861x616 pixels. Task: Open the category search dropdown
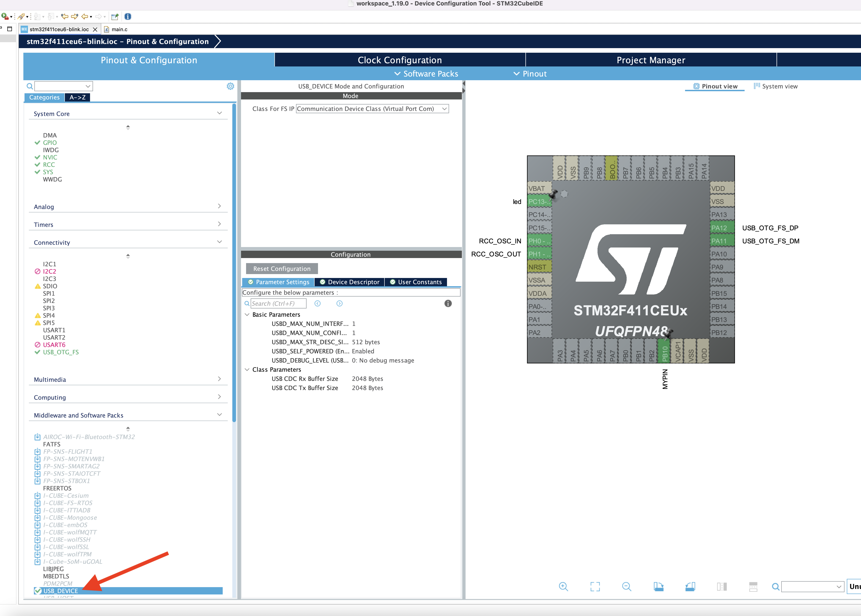[88, 86]
